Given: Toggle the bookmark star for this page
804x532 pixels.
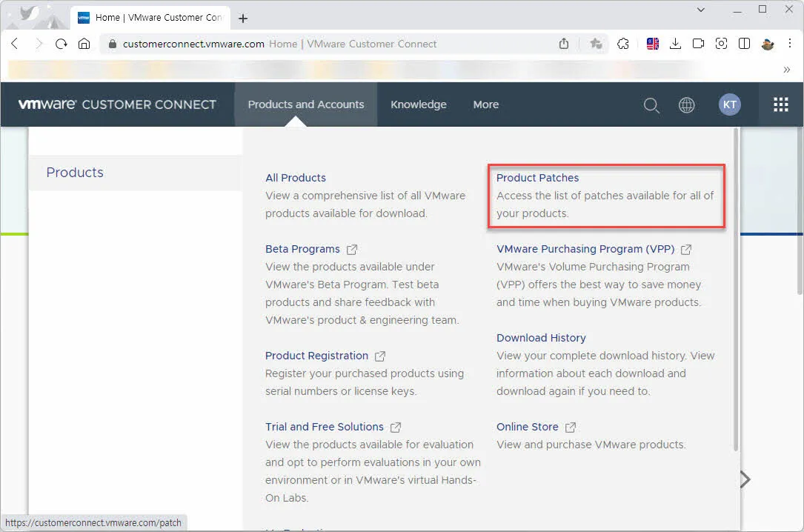Looking at the screenshot, I should (596, 44).
